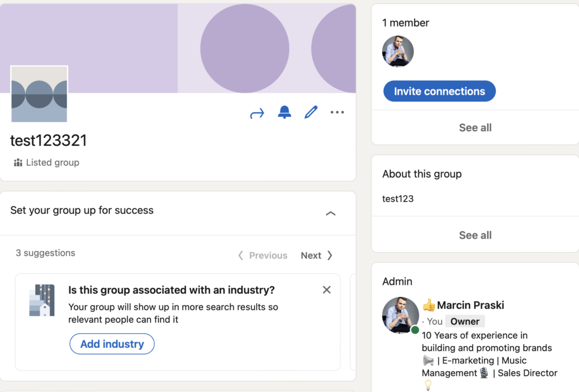Open the three-dot more options menu
Screen dimensions: 579x392
337,113
